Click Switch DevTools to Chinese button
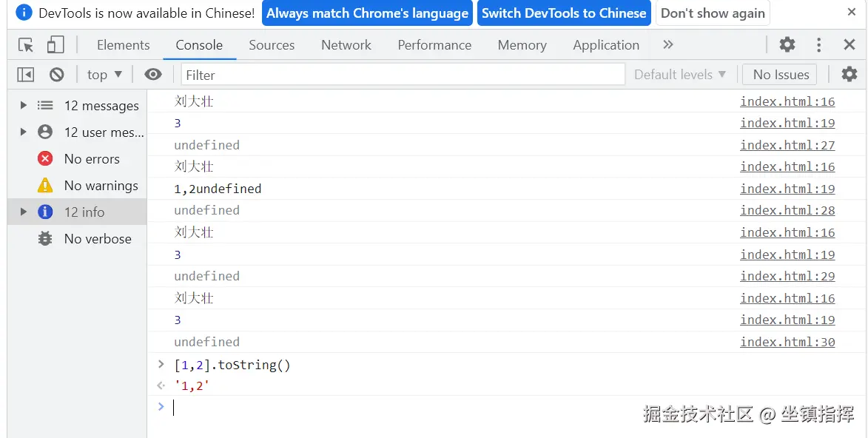This screenshot has height=438, width=868. click(x=564, y=13)
